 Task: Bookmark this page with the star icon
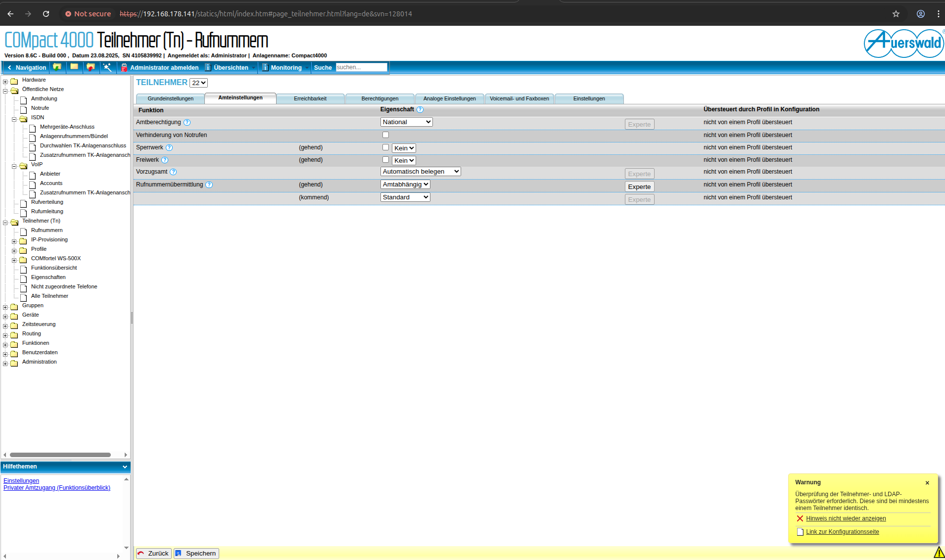(x=896, y=14)
